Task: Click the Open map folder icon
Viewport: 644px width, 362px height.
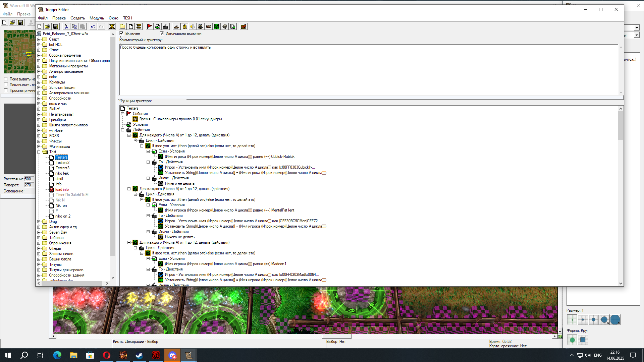Action: 48,26
